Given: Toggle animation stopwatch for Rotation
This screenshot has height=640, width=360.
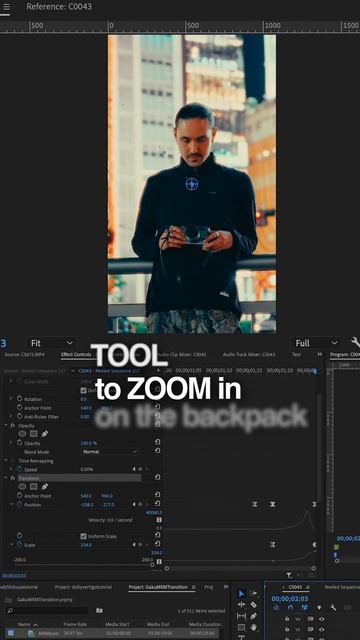Looking at the screenshot, I should pos(19,398).
